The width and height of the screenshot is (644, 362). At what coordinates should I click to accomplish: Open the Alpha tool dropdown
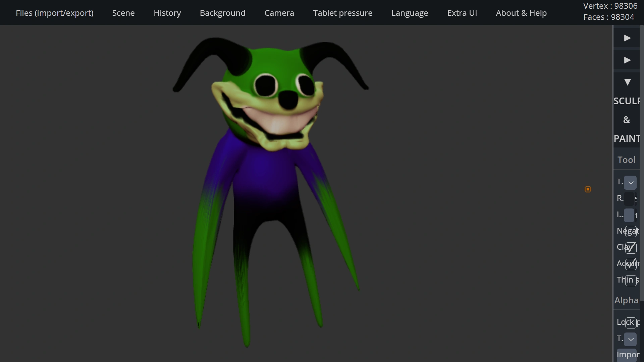(x=631, y=339)
